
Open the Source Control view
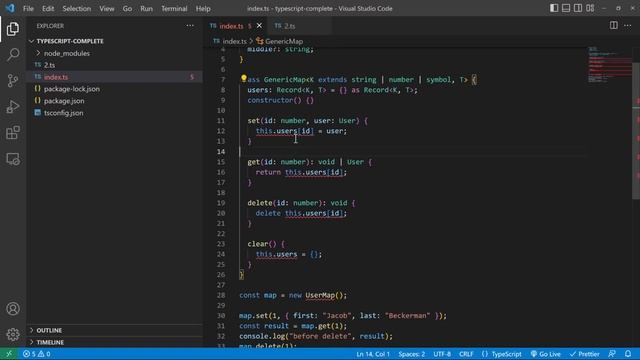[13, 80]
